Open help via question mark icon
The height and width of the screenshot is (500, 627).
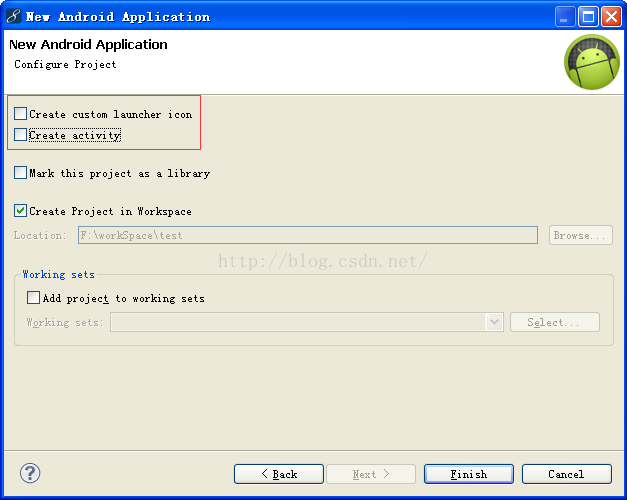pos(30,474)
